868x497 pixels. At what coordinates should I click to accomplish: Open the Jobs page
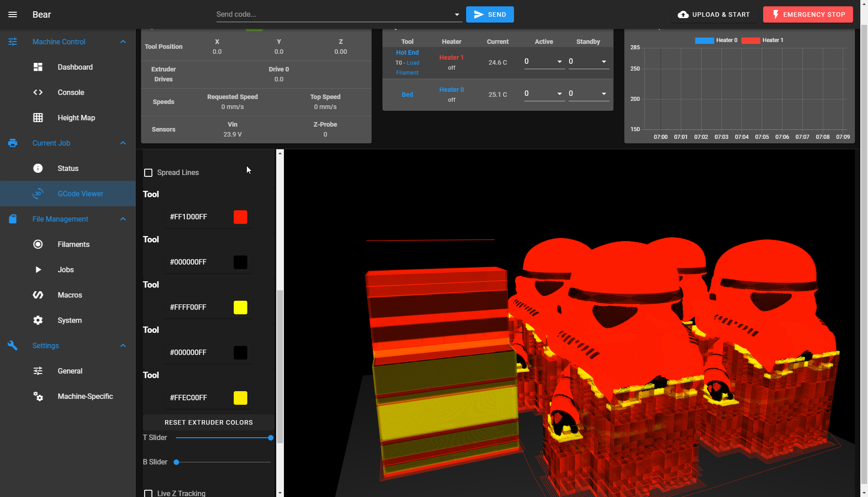coord(68,270)
